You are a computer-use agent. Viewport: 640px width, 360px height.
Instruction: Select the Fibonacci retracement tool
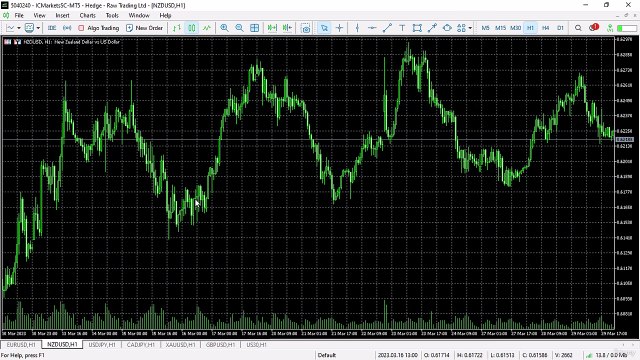pyautogui.click(x=432, y=28)
